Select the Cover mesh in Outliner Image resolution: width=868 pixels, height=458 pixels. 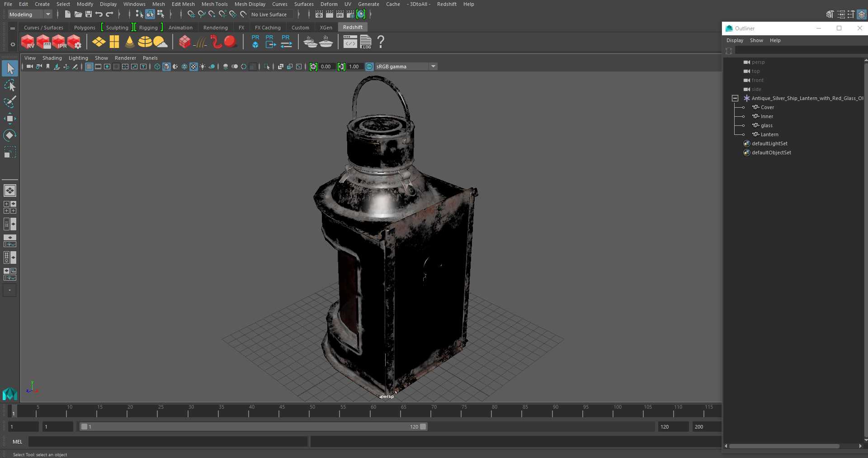point(767,107)
